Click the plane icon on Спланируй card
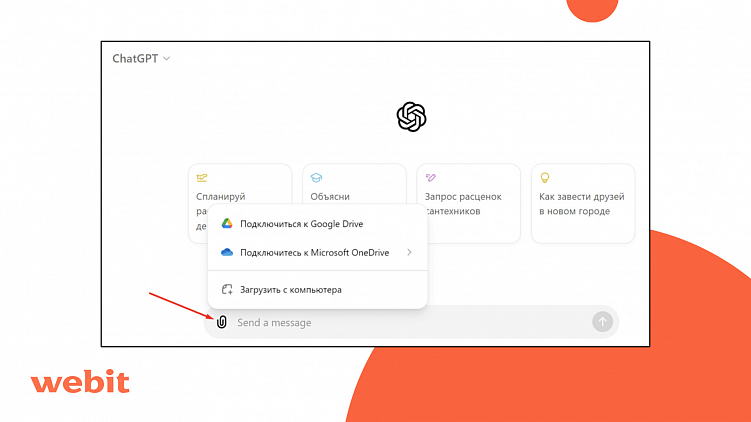Screen dimensions: 751x422 pos(202,178)
